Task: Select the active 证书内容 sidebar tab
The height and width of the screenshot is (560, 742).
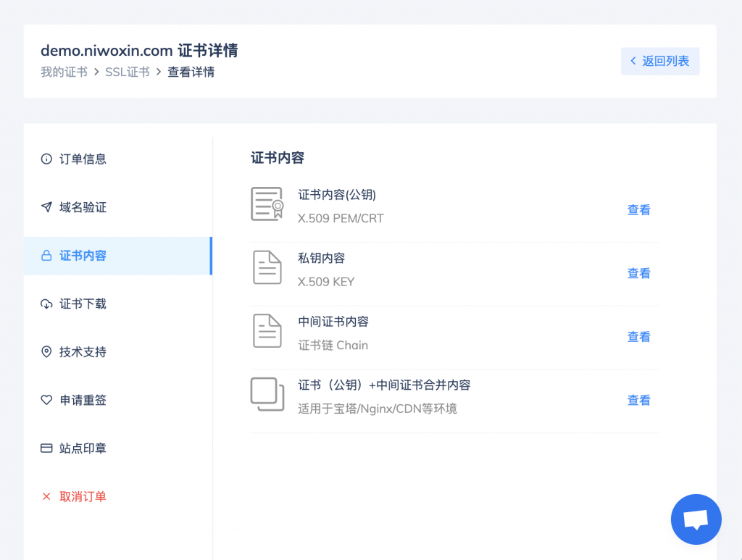Action: coord(83,256)
